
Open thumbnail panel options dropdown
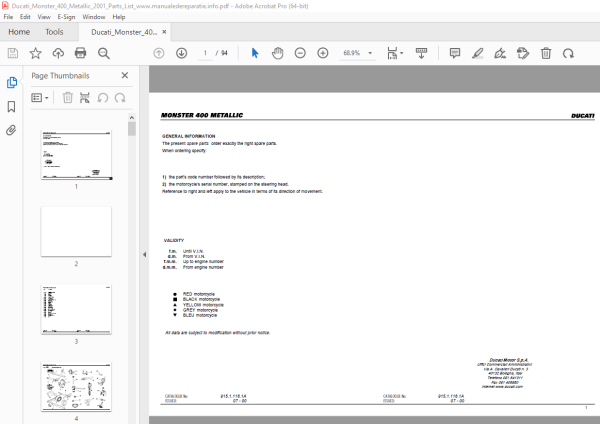pyautogui.click(x=40, y=98)
